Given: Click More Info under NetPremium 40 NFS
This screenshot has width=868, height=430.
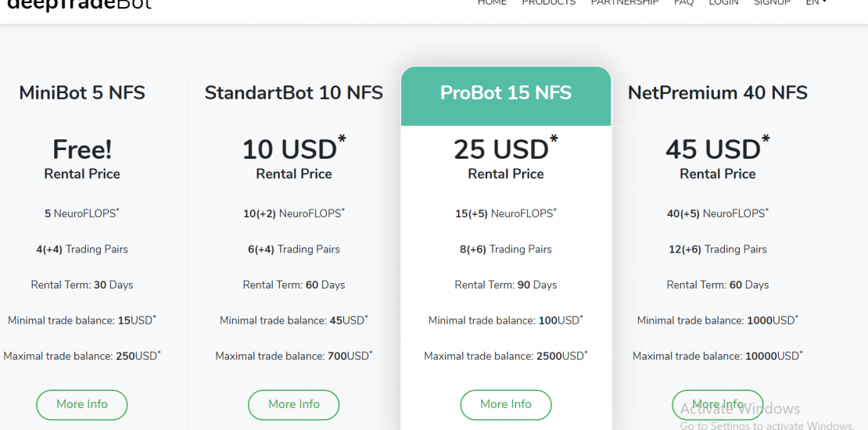Looking at the screenshot, I should coord(717,404).
